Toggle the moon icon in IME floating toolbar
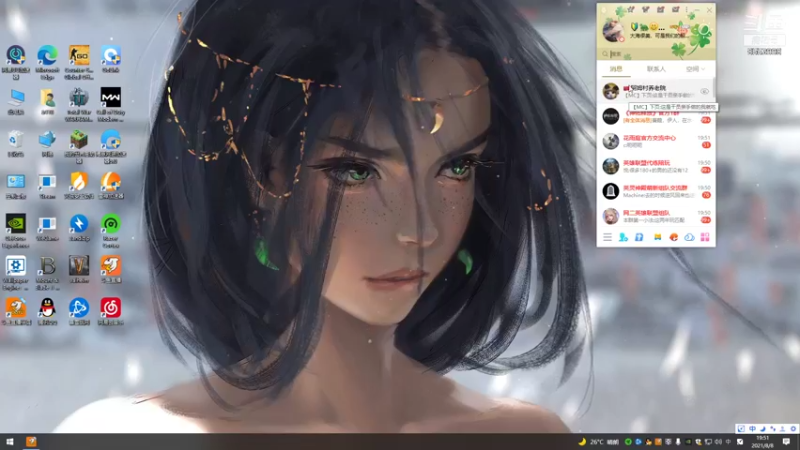This screenshot has width=800, height=450. (x=763, y=429)
